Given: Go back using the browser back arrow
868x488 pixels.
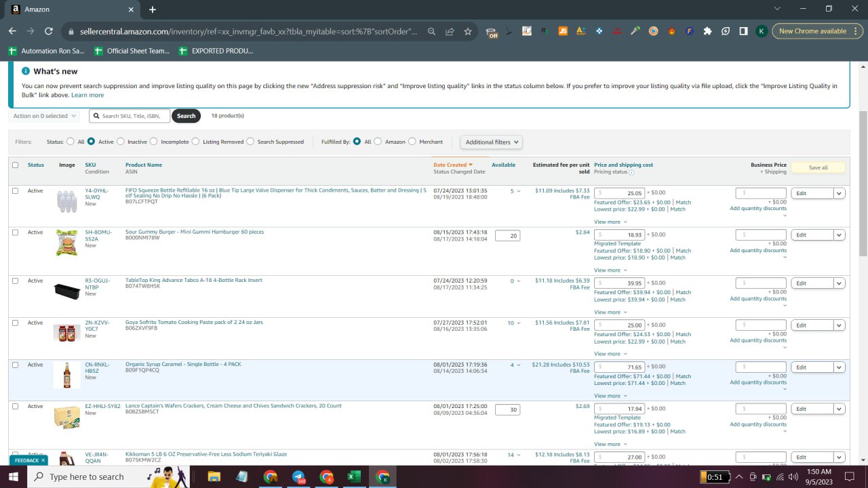Looking at the screenshot, I should coord(12,31).
